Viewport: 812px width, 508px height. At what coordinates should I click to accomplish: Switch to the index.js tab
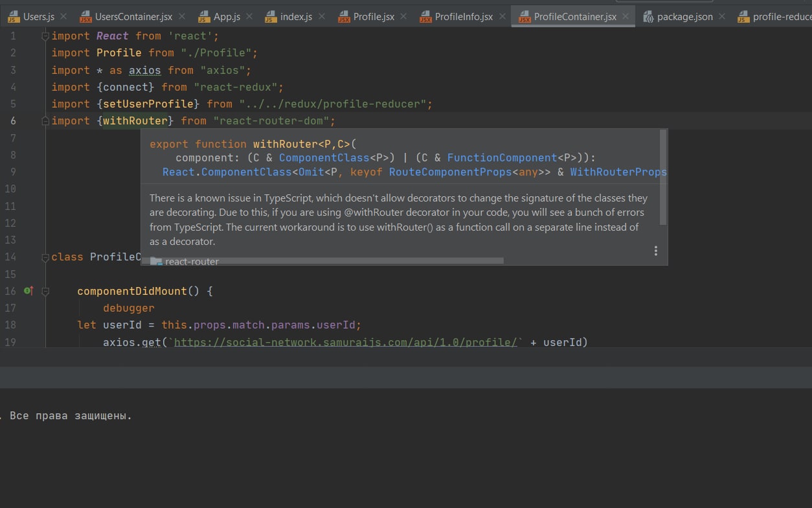tap(295, 17)
